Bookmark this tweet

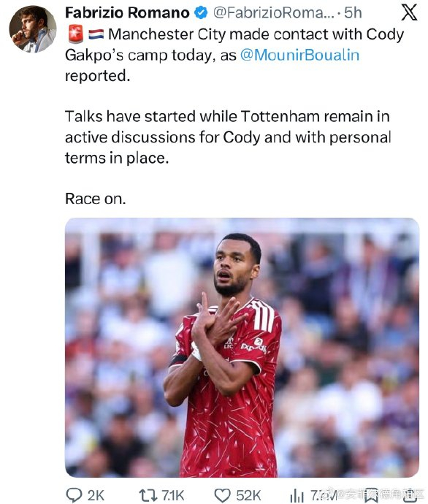pos(372,495)
